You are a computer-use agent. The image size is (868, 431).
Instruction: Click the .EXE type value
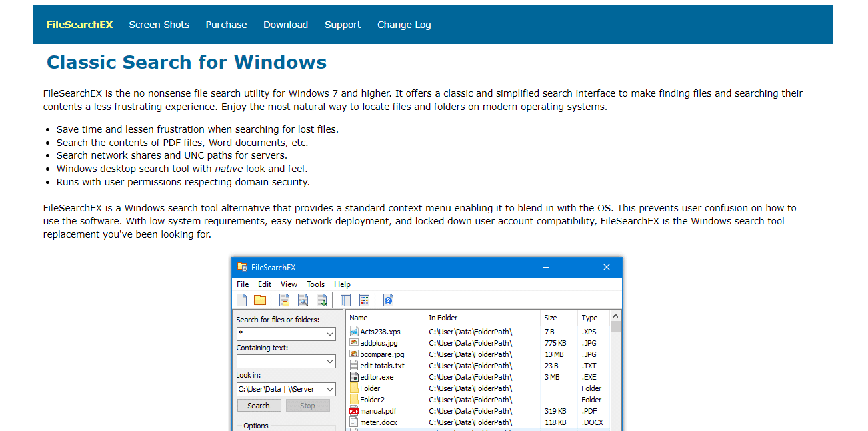589,377
